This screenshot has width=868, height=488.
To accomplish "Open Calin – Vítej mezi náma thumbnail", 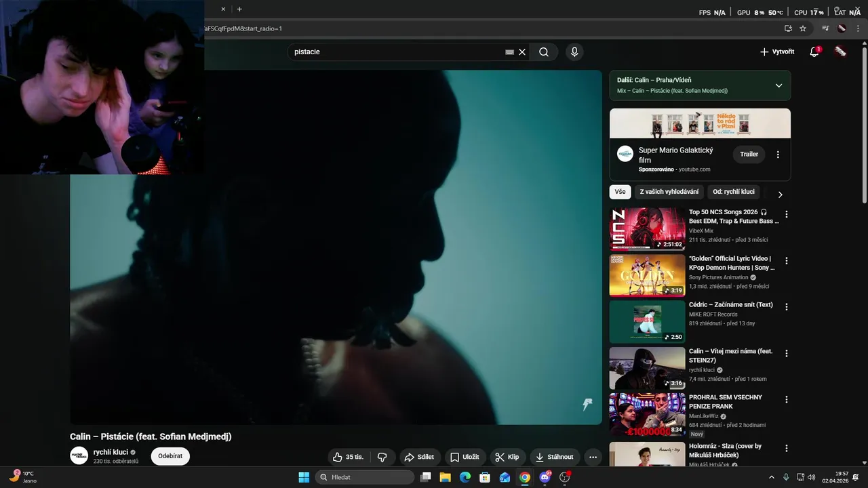I will [647, 368].
